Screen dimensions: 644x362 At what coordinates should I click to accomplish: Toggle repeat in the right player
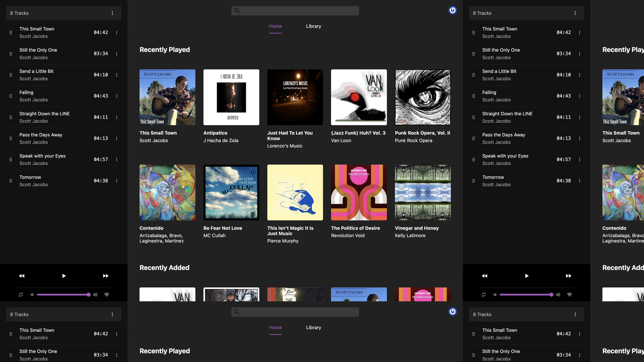[x=484, y=295]
